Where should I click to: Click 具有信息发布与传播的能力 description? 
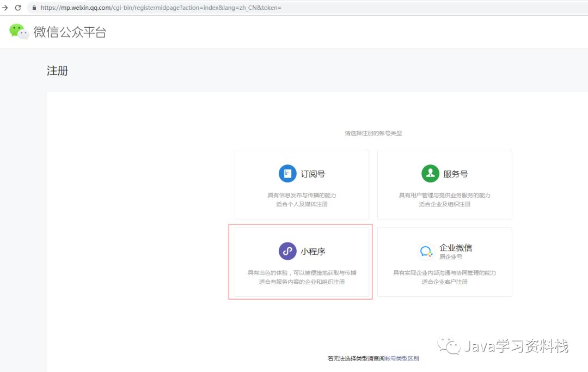pyautogui.click(x=302, y=195)
